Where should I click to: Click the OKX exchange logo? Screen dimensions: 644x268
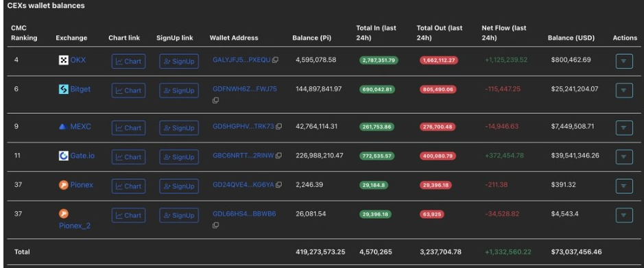pos(64,60)
